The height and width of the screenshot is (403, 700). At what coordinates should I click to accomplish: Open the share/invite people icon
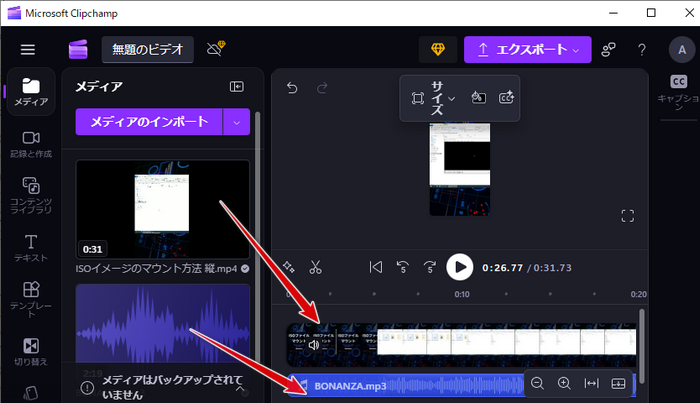[x=608, y=50]
